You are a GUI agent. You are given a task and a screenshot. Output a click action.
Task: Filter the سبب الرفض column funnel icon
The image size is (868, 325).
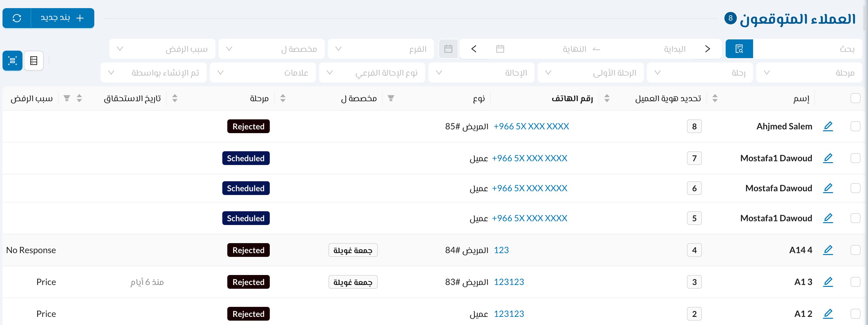[67, 98]
